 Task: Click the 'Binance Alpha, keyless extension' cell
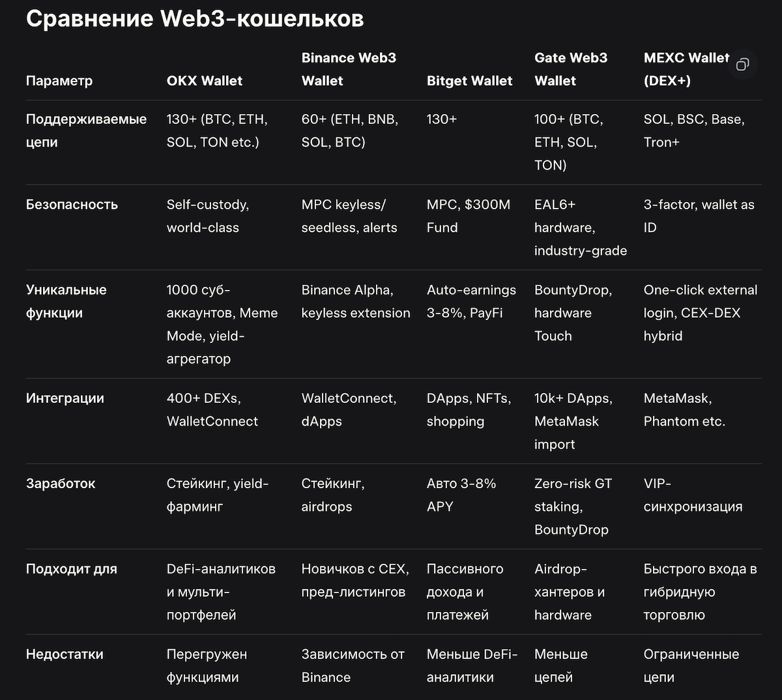[356, 301]
